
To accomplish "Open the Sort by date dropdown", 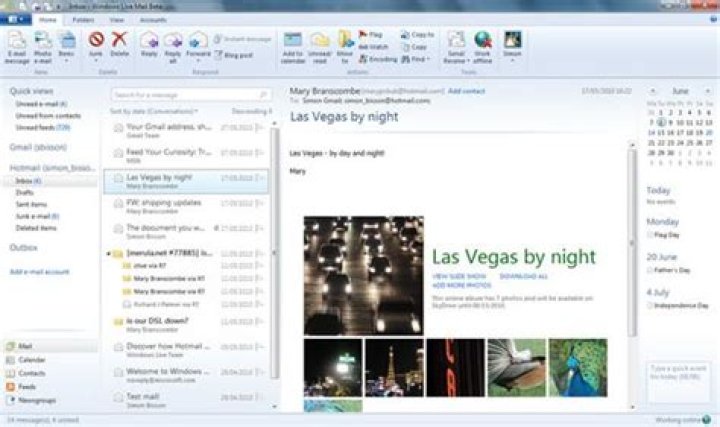I will [x=154, y=111].
